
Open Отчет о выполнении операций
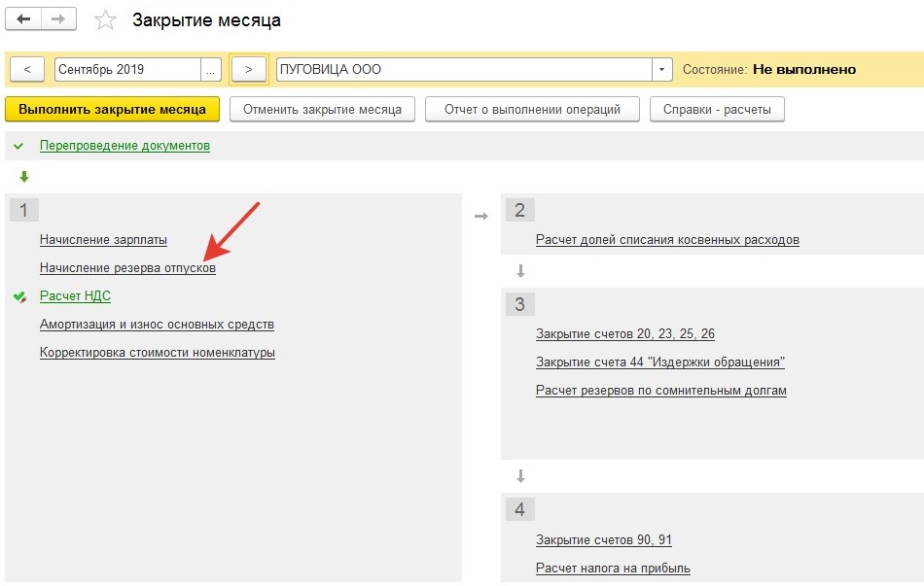[x=532, y=110]
